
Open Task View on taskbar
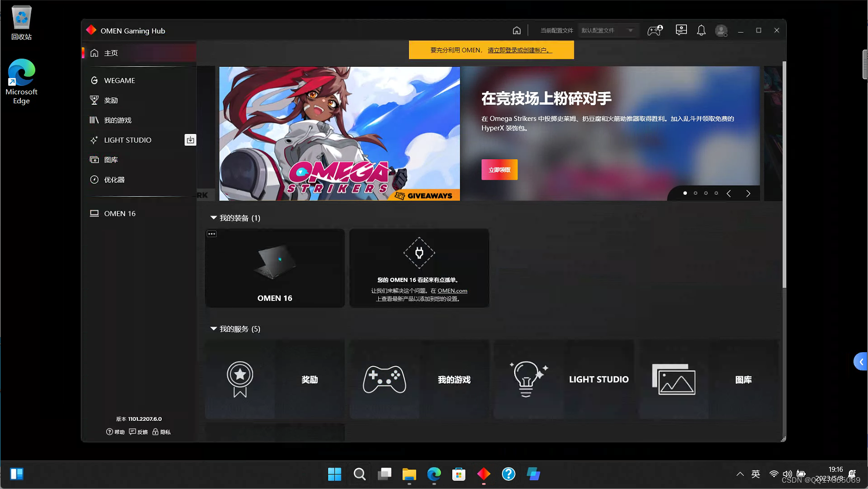tap(385, 474)
